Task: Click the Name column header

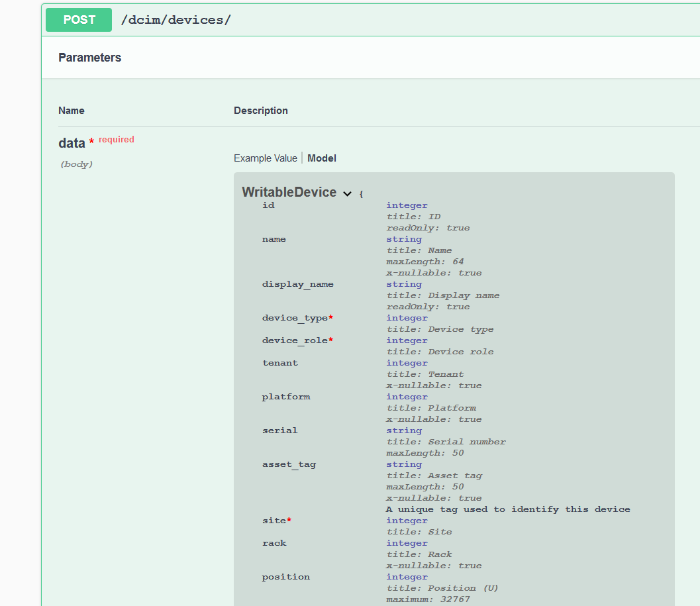Action: click(71, 110)
